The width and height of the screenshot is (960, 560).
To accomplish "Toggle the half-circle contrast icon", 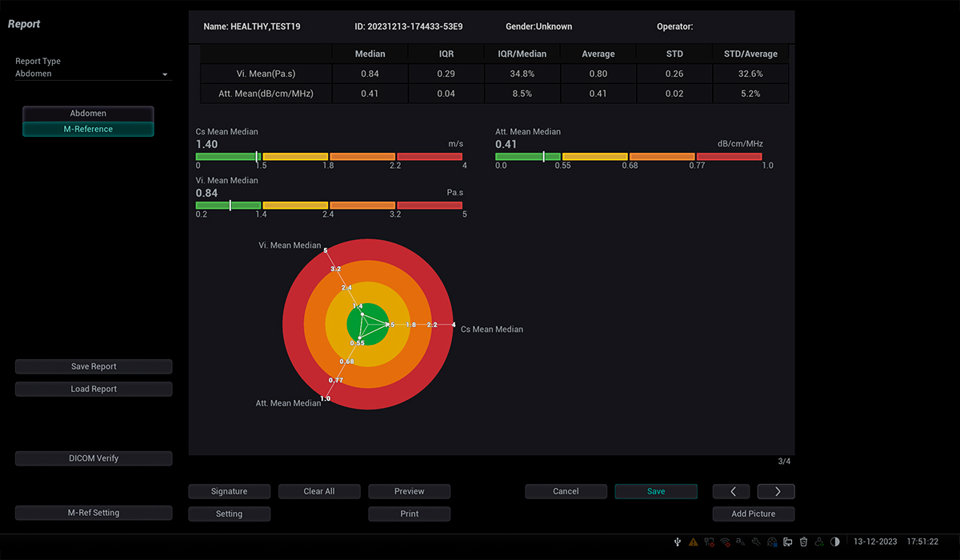I will coord(834,542).
